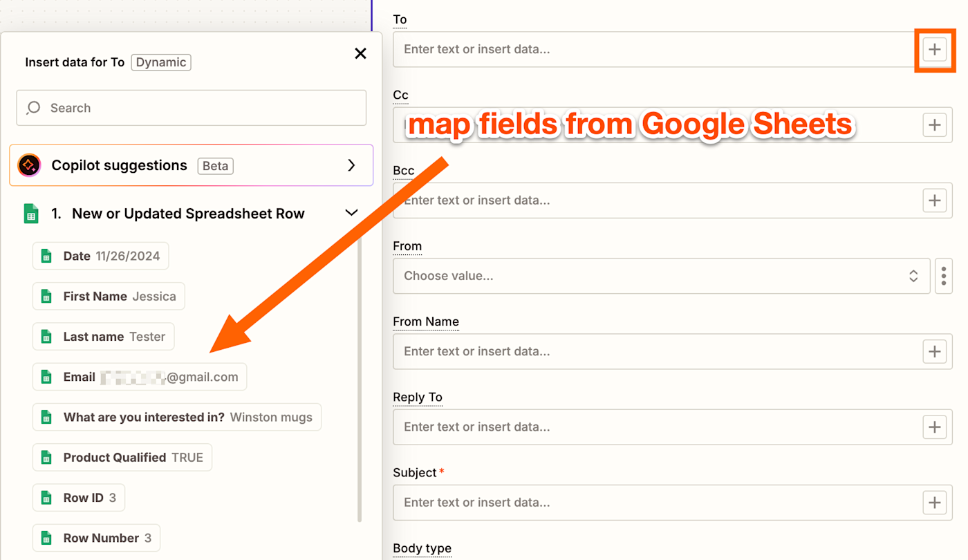This screenshot has width=968, height=560.
Task: Click the sheet icon on Row ID pill
Action: (46, 498)
